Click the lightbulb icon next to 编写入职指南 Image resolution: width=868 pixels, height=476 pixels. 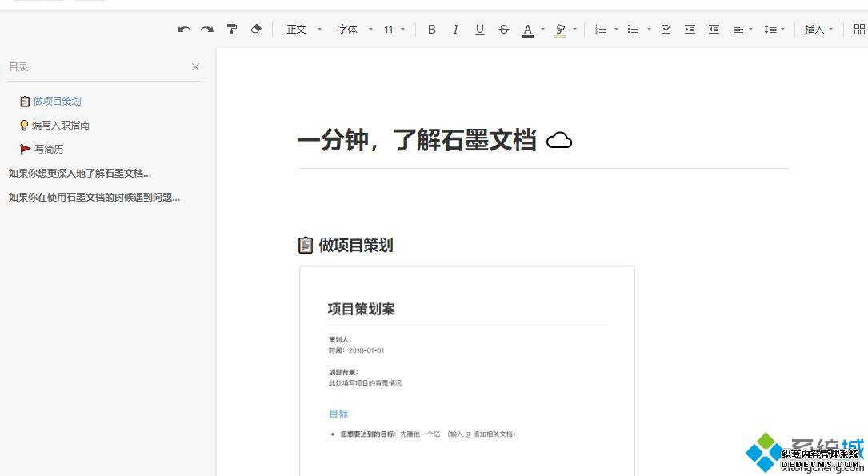pos(24,125)
